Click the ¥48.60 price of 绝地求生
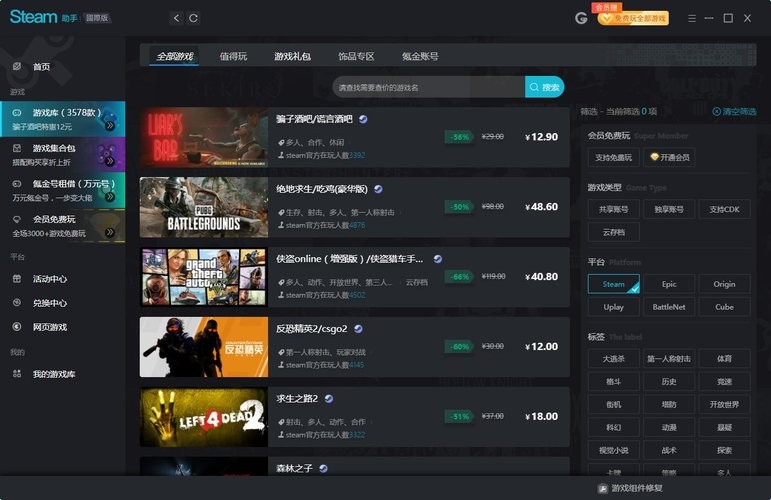The width and height of the screenshot is (771, 500). point(541,206)
